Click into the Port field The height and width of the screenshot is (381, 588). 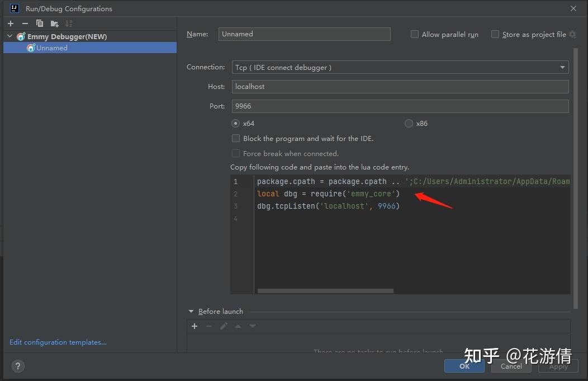coord(400,106)
